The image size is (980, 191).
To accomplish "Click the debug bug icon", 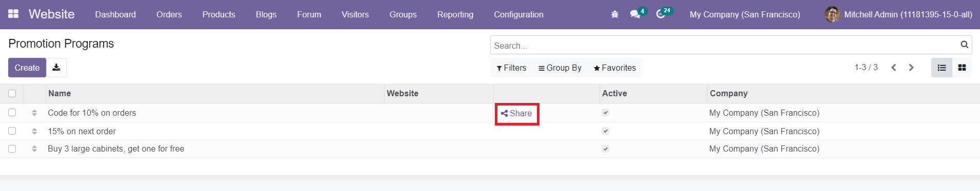I will (x=615, y=14).
